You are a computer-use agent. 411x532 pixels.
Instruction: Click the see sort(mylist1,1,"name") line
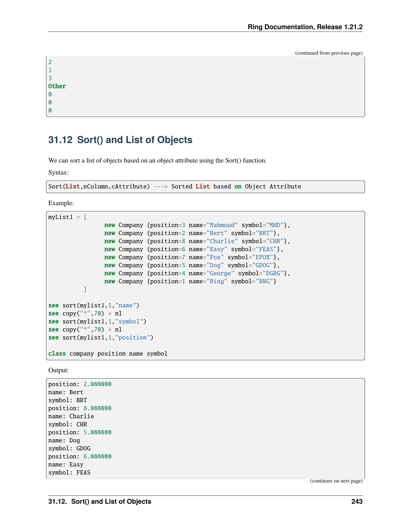tap(94, 306)
